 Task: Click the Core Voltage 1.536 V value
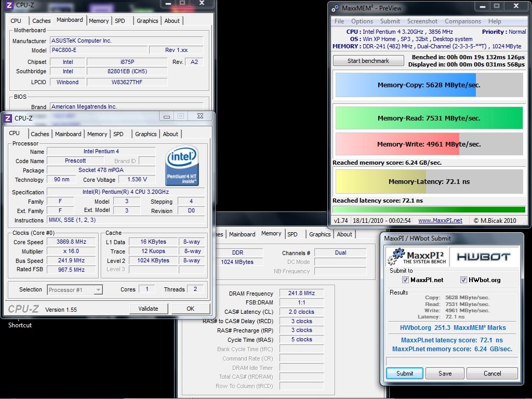point(137,179)
